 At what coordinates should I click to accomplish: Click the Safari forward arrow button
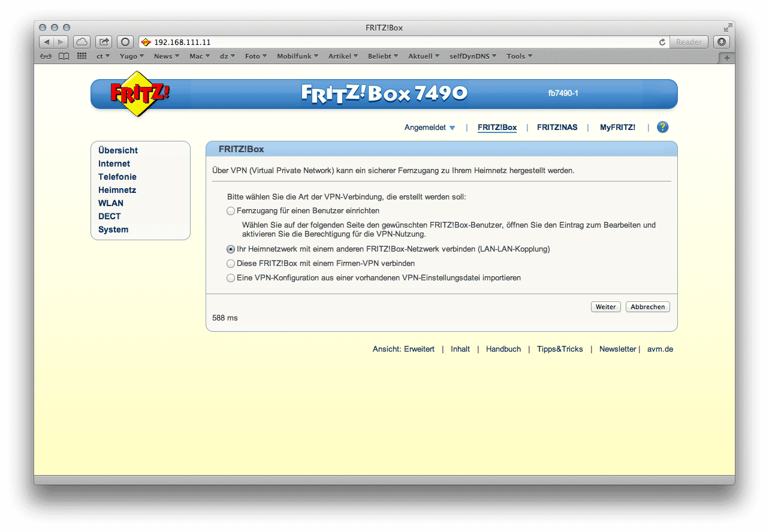coord(62,42)
